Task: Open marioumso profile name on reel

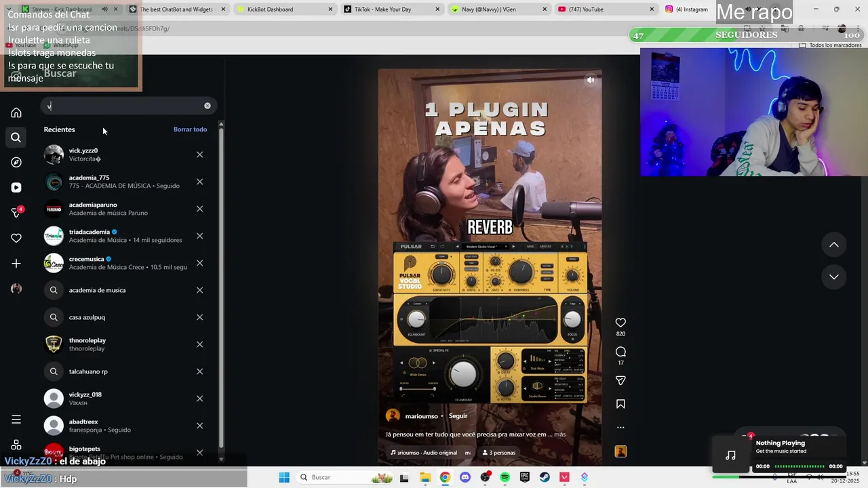Action: (x=421, y=416)
